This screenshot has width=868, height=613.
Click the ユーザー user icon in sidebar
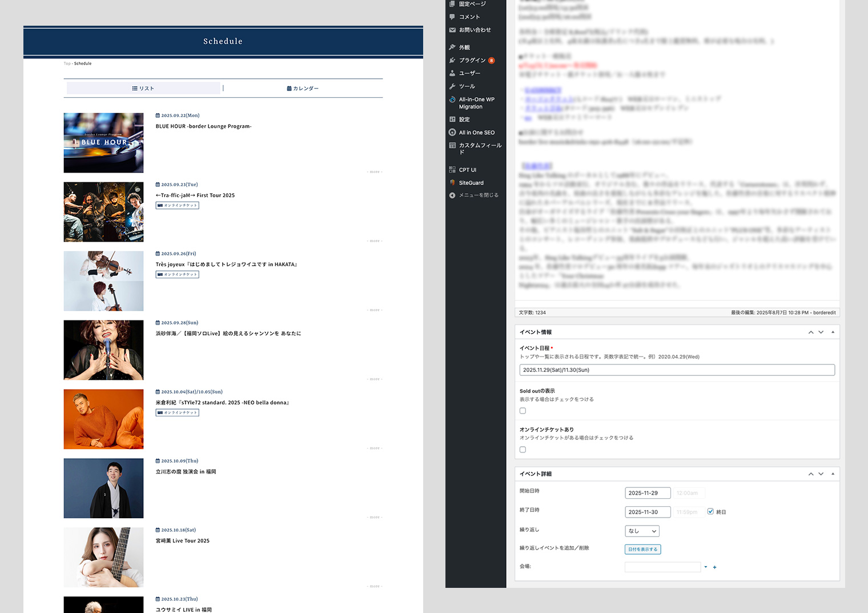452,73
